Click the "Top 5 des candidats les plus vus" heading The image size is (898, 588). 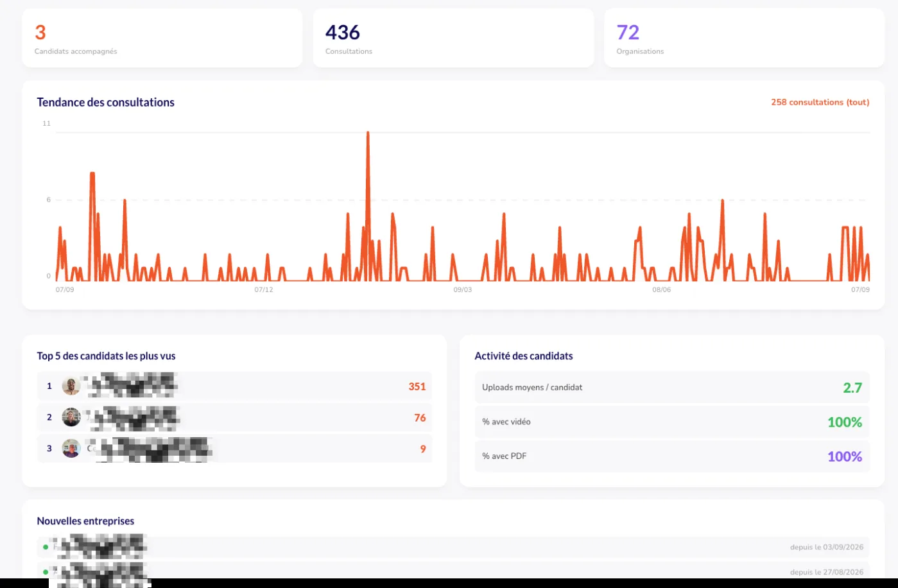[106, 356]
